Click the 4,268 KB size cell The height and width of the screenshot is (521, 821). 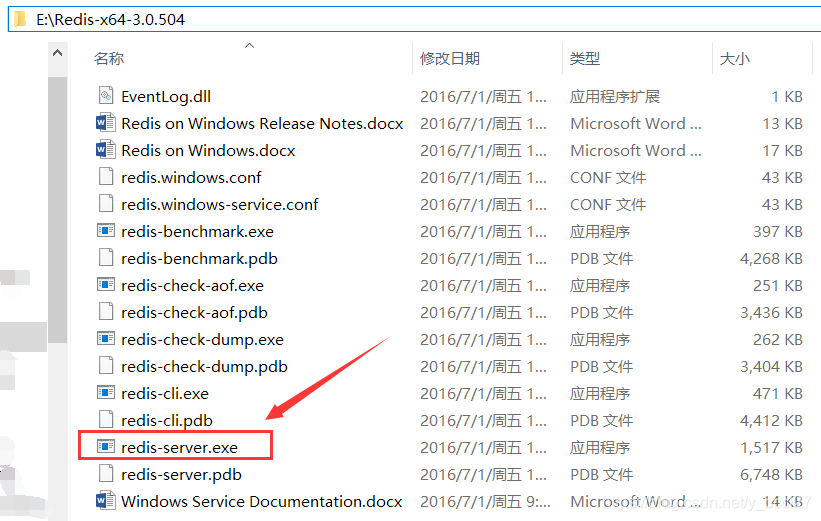pyautogui.click(x=771, y=259)
